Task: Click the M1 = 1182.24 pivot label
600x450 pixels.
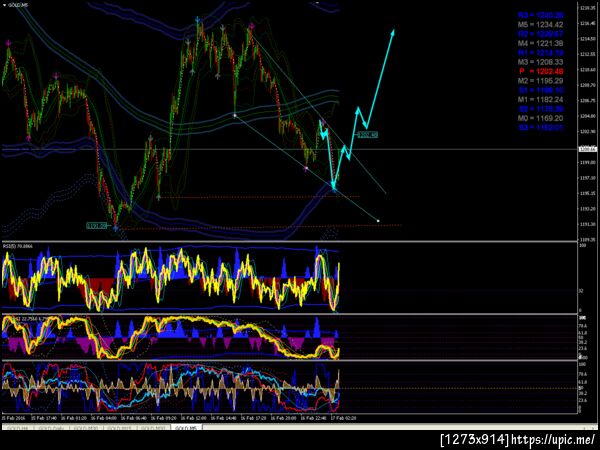Action: click(x=540, y=99)
